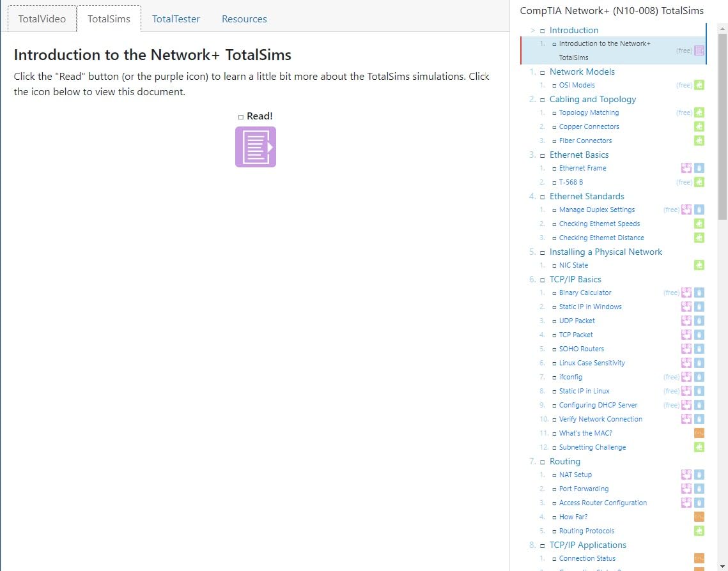
Task: Tick the small box before Copper Connectors
Action: pyautogui.click(x=554, y=127)
